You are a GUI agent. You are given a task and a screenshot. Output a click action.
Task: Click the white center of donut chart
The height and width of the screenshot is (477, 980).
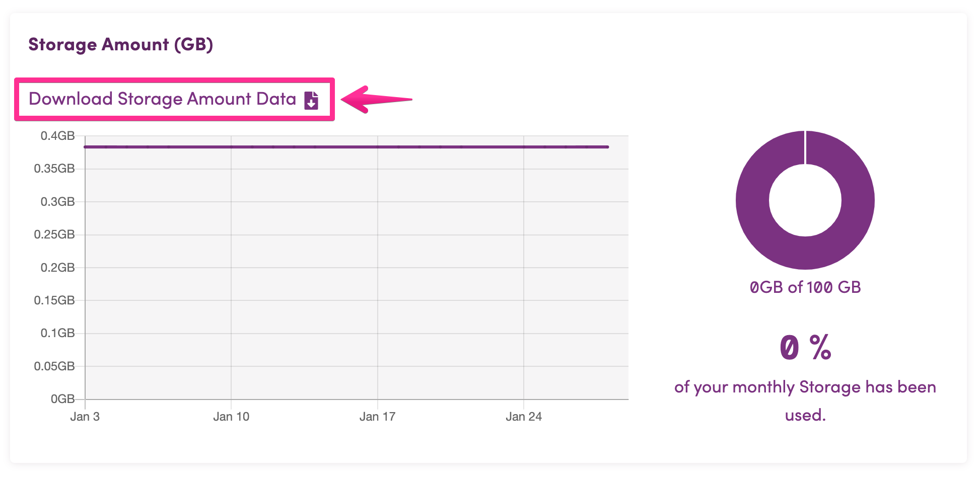[x=805, y=200]
